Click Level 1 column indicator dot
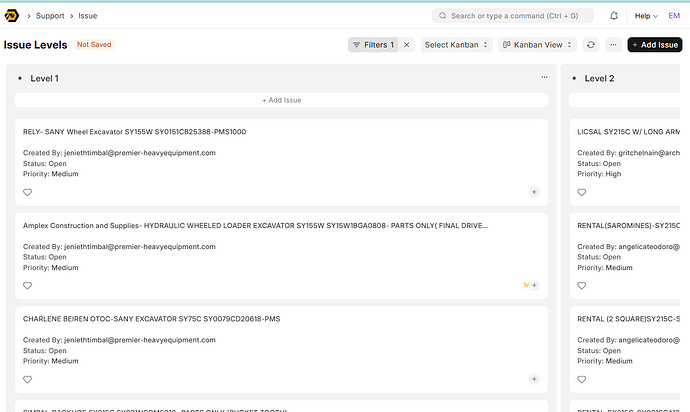The height and width of the screenshot is (412, 690). tap(20, 78)
